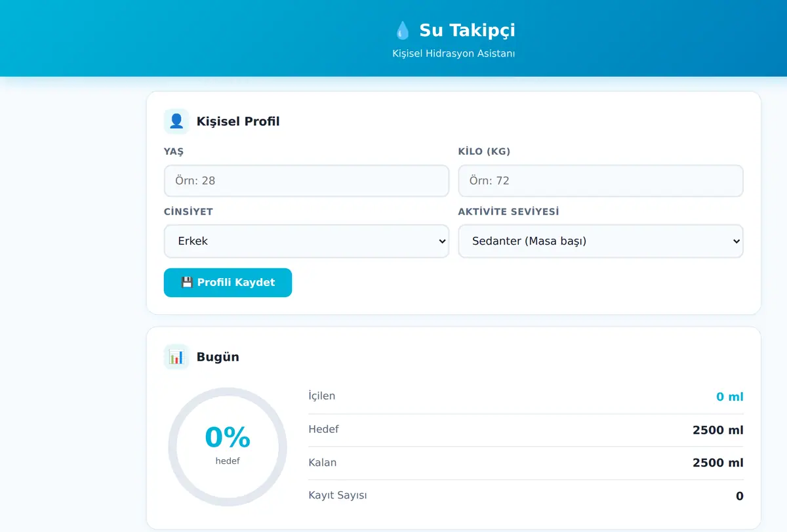Click the İçilen row label
This screenshot has height=532, width=787.
(321, 396)
